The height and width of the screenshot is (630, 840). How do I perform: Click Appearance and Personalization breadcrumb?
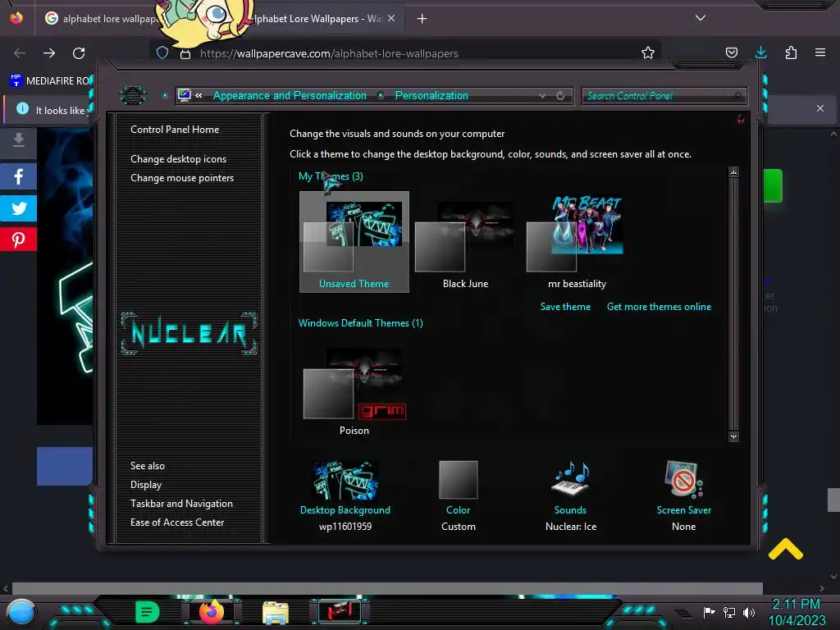tap(290, 96)
